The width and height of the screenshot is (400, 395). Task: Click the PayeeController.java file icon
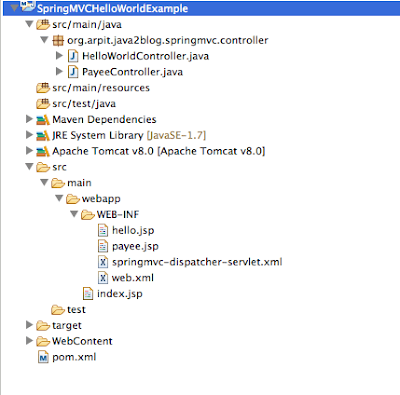73,72
